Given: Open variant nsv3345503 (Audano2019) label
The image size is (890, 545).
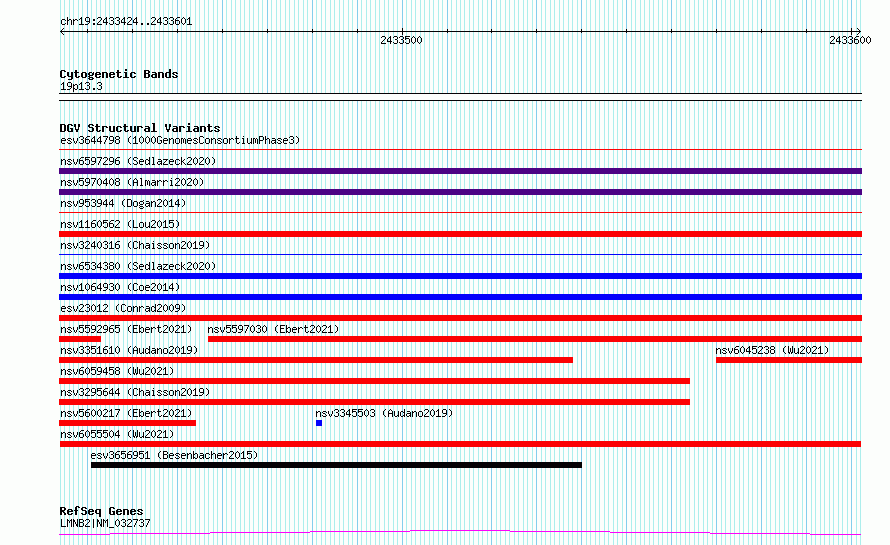Looking at the screenshot, I should pyautogui.click(x=384, y=413).
